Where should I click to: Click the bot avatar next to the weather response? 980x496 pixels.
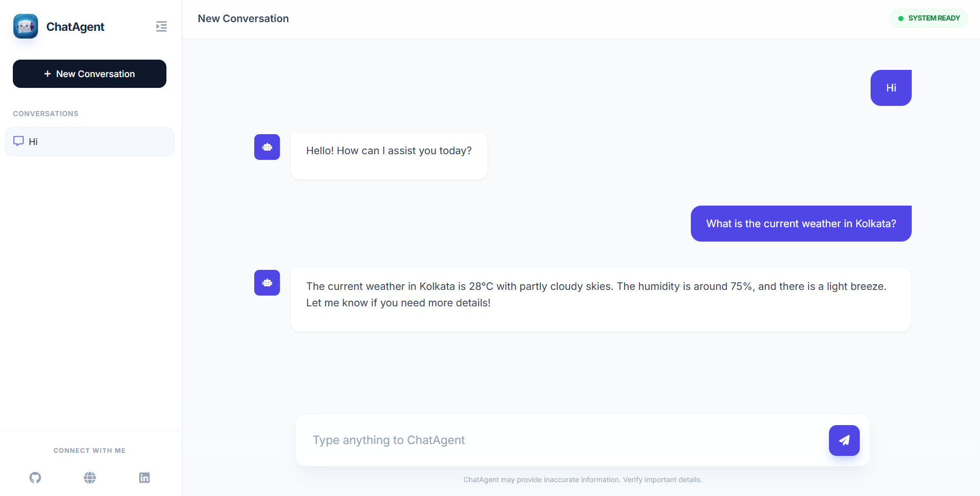tap(267, 283)
